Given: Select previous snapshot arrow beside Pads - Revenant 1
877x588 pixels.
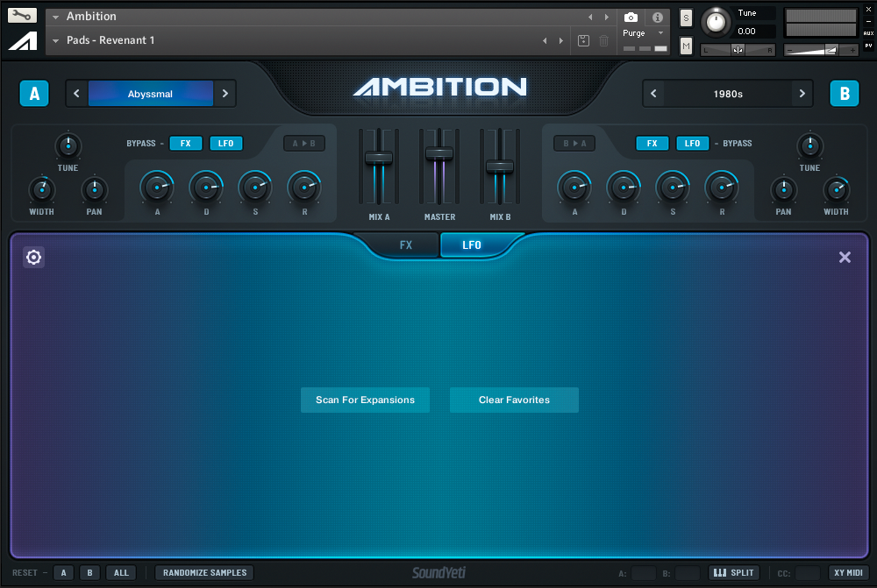Looking at the screenshot, I should coord(545,41).
